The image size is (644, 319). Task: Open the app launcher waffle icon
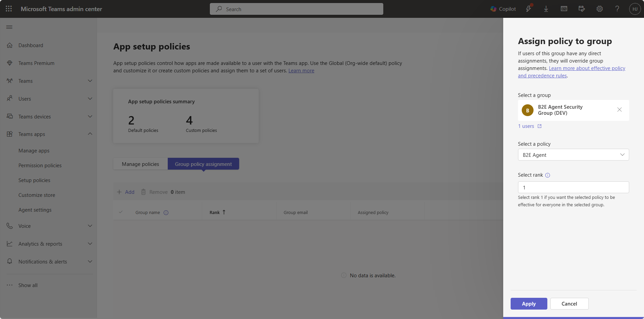coord(9,9)
